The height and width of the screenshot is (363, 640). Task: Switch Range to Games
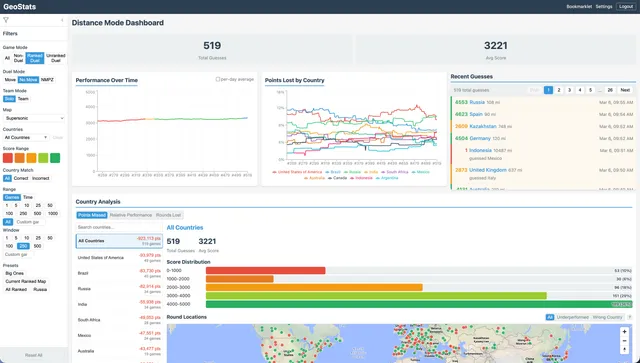pyautogui.click(x=12, y=197)
